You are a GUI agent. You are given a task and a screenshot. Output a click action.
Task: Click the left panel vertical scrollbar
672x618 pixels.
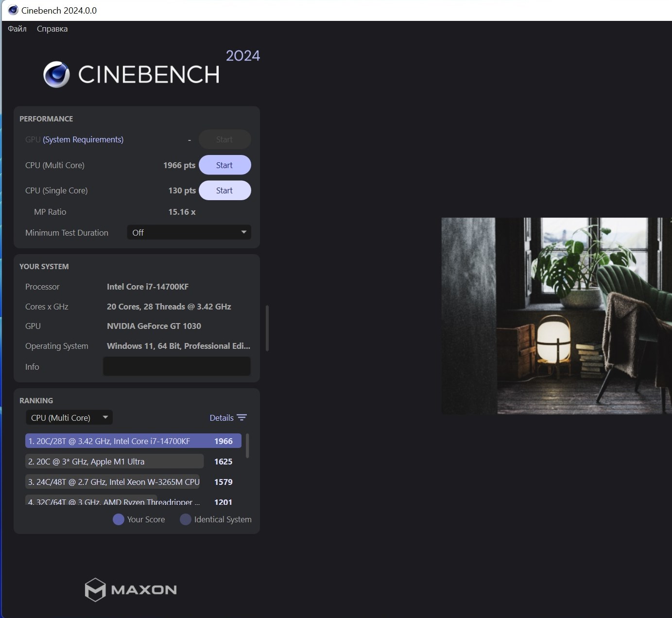pyautogui.click(x=267, y=328)
